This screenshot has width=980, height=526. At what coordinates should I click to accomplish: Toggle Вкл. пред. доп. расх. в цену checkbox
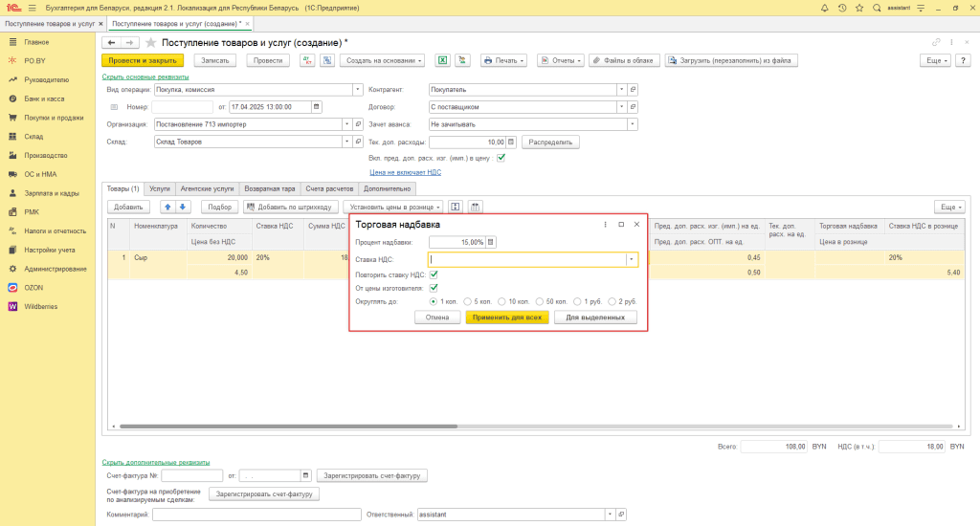click(x=501, y=158)
